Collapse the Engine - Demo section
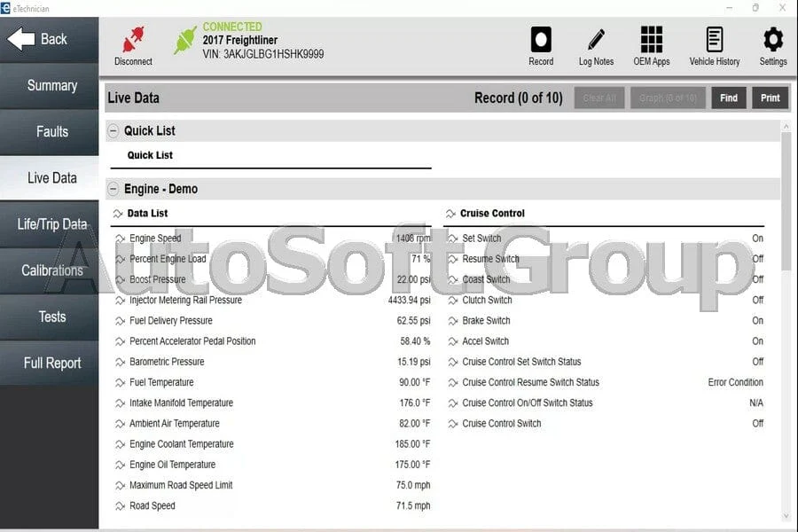The image size is (798, 532). tap(113, 189)
